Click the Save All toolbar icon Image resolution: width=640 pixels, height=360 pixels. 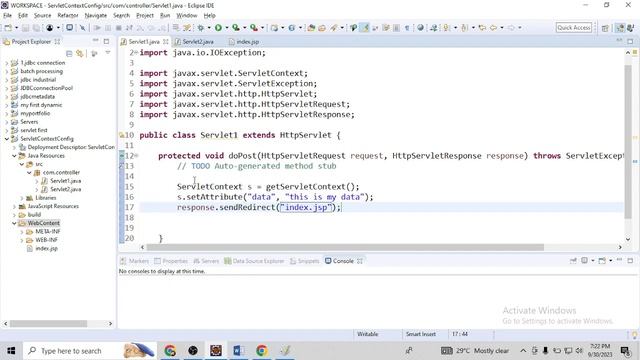pyautogui.click(x=36, y=28)
